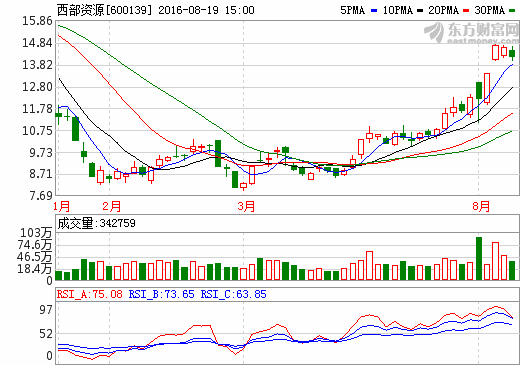
Task: Click the black 10PMA legend color marker
Action: point(420,11)
